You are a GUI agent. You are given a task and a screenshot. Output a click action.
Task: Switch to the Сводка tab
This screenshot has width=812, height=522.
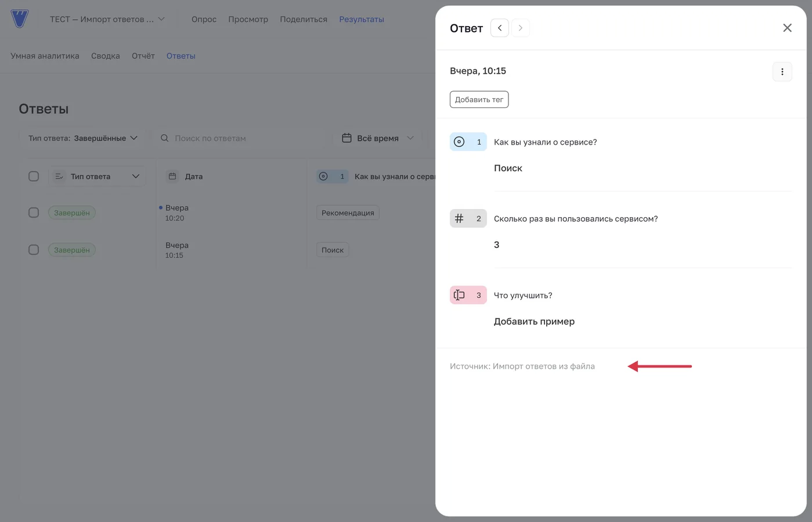coord(106,56)
